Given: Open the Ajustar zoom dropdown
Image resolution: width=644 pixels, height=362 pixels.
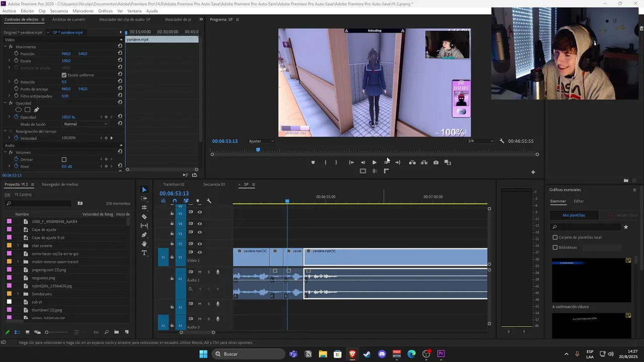Looking at the screenshot, I should (x=262, y=141).
